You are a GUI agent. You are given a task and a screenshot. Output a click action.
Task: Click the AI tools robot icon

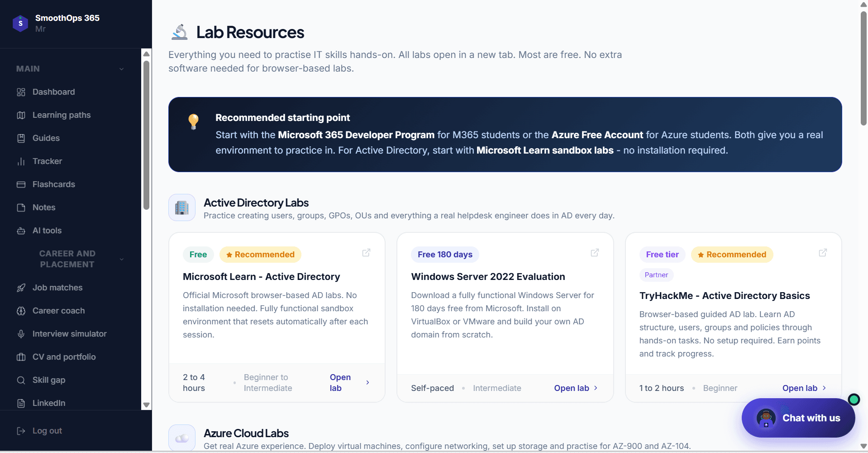pyautogui.click(x=21, y=231)
